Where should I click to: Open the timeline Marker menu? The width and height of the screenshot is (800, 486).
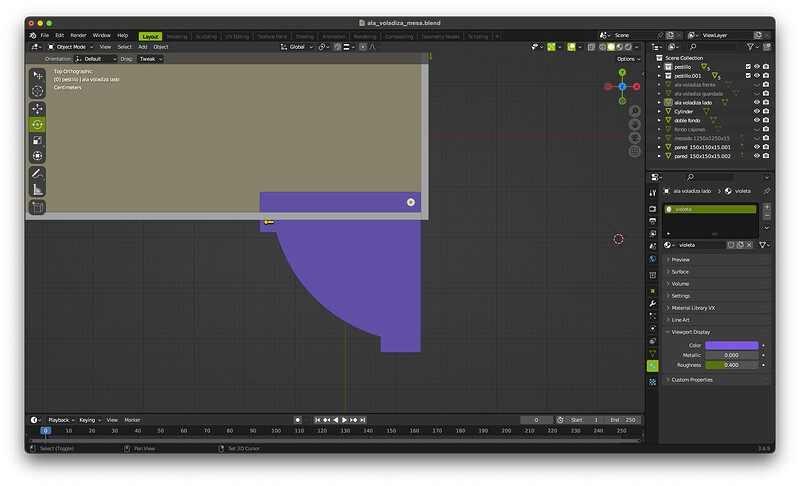click(x=132, y=420)
